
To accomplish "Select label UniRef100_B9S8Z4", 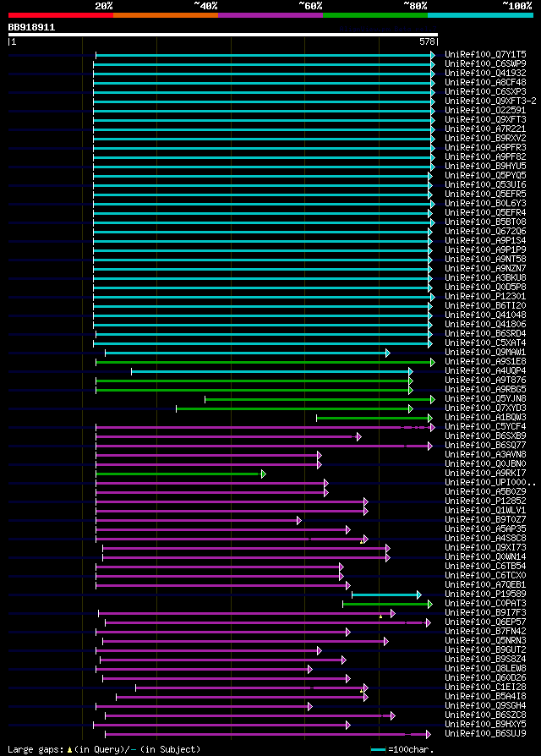I will point(485,660).
